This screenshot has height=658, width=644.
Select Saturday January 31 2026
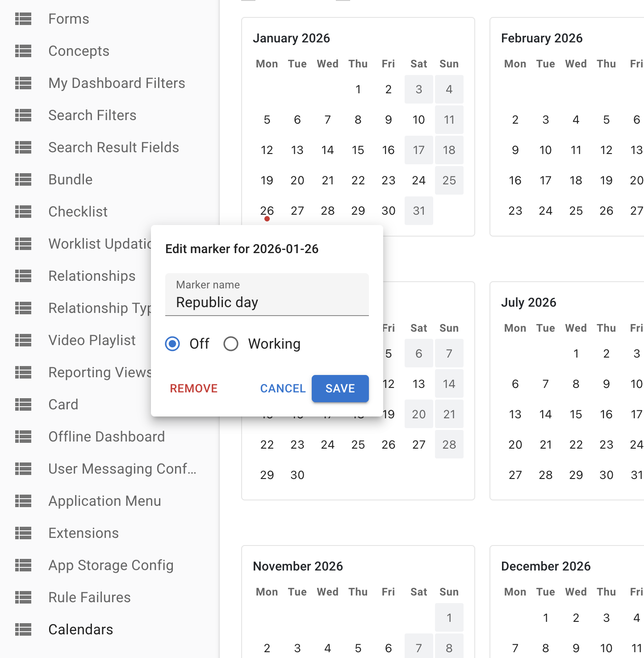coord(419,211)
